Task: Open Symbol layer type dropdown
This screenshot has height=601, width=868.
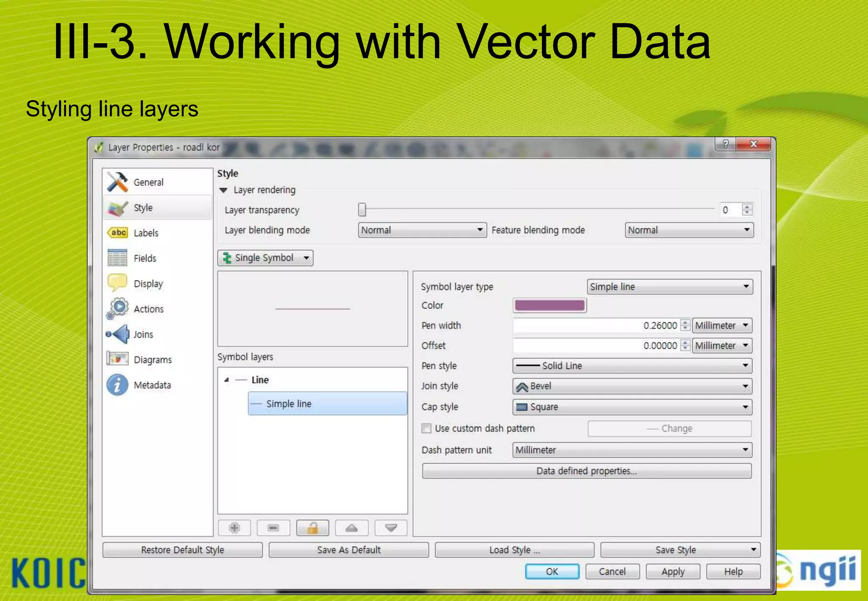Action: point(670,287)
